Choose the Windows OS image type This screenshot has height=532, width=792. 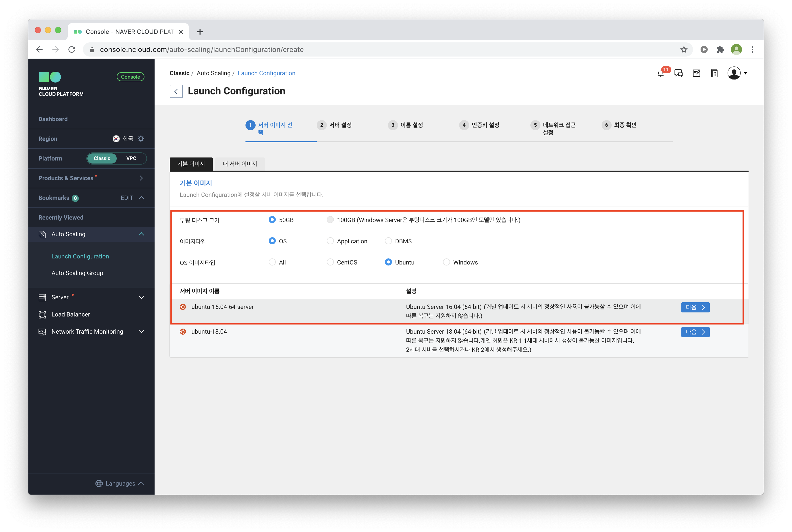point(447,262)
